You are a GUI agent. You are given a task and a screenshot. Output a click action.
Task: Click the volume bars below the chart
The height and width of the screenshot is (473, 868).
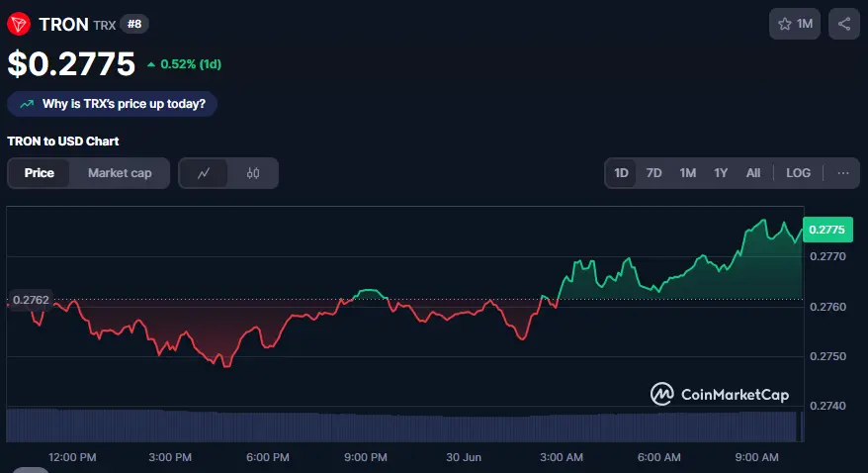(x=404, y=426)
